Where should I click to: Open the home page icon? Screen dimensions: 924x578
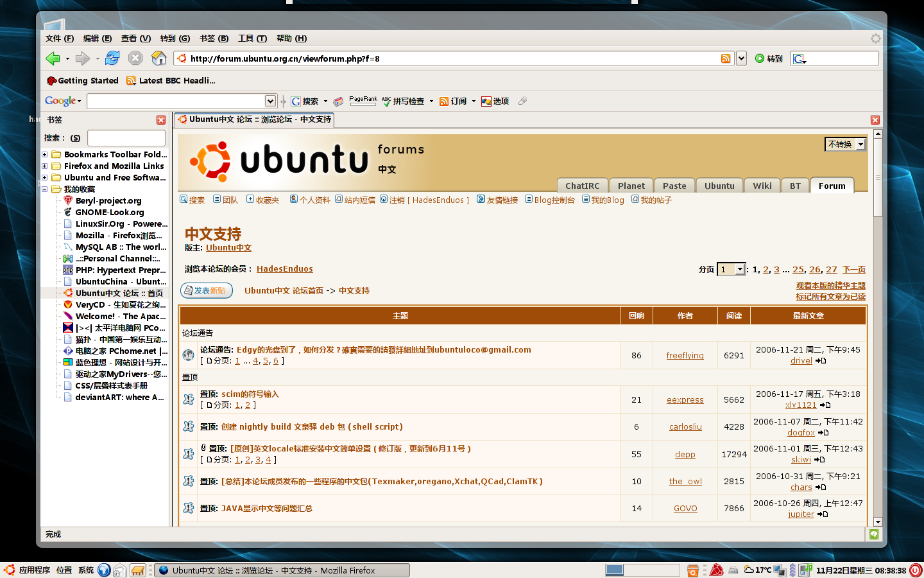[x=158, y=58]
